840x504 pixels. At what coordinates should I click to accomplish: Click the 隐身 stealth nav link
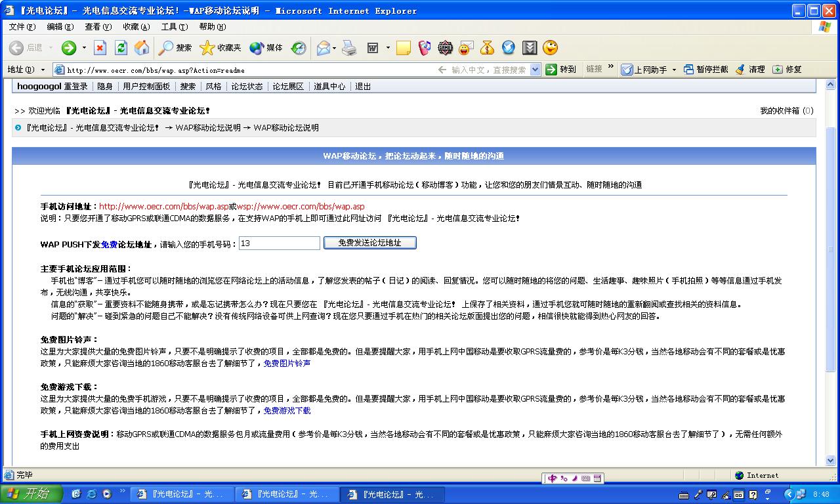pos(105,87)
